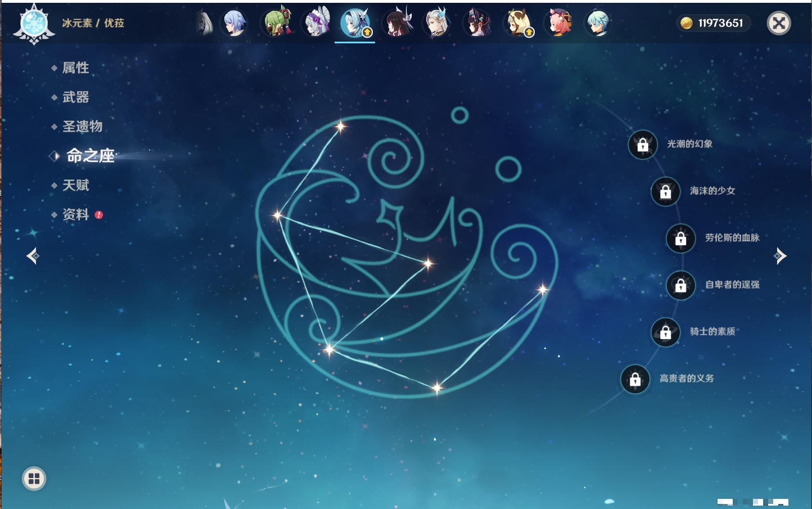Go to next character with right arrow
This screenshot has height=509, width=812.
pyautogui.click(x=780, y=256)
